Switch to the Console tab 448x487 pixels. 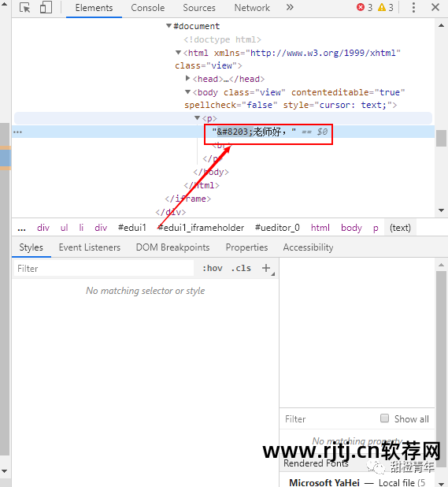[148, 8]
